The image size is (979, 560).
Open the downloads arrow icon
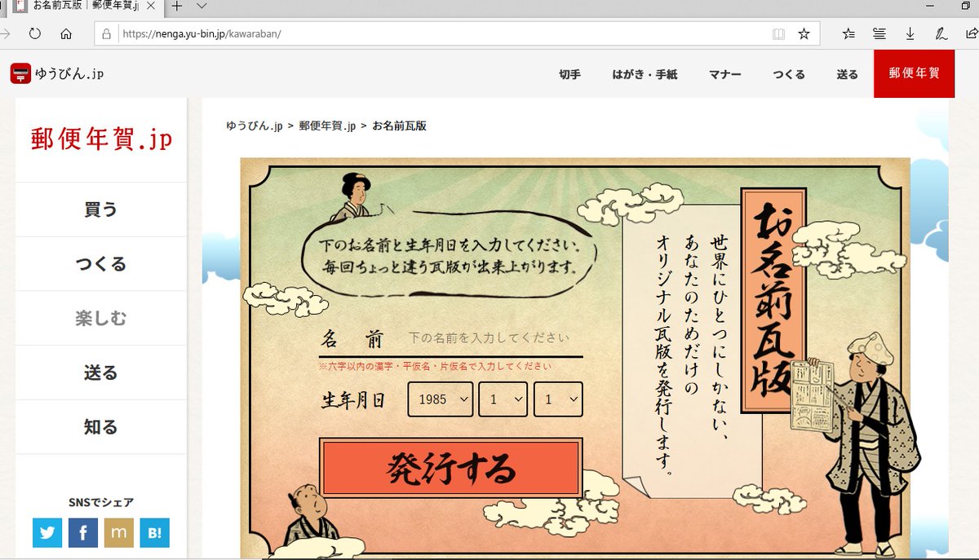pos(910,34)
